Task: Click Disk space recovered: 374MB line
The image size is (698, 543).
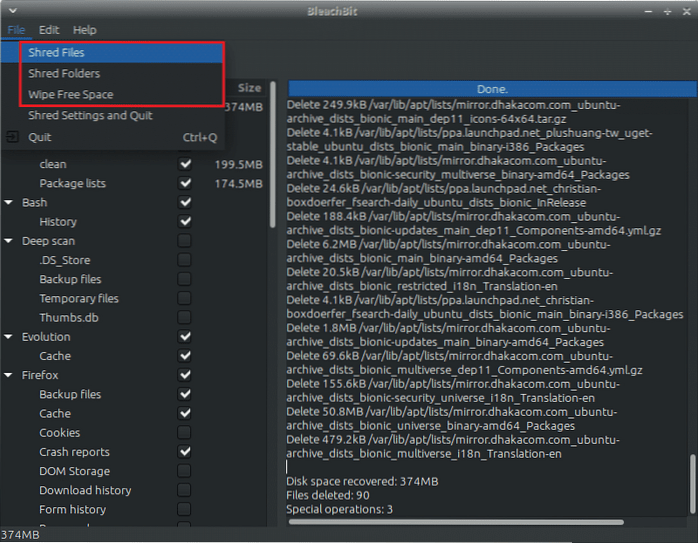Action: click(362, 482)
